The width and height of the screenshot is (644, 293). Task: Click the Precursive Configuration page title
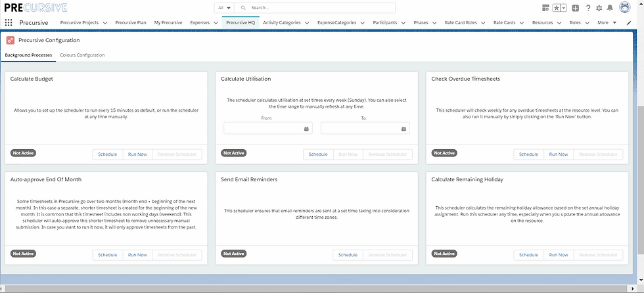tap(49, 40)
